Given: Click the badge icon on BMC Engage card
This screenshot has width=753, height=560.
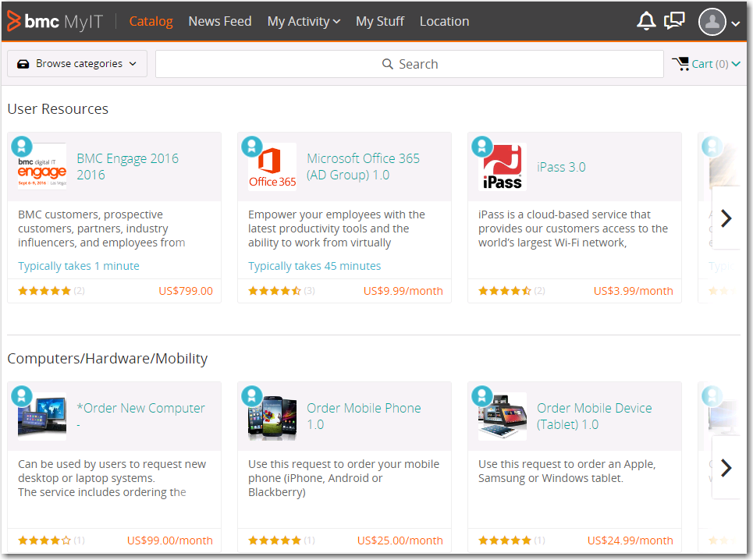Looking at the screenshot, I should point(22,146).
